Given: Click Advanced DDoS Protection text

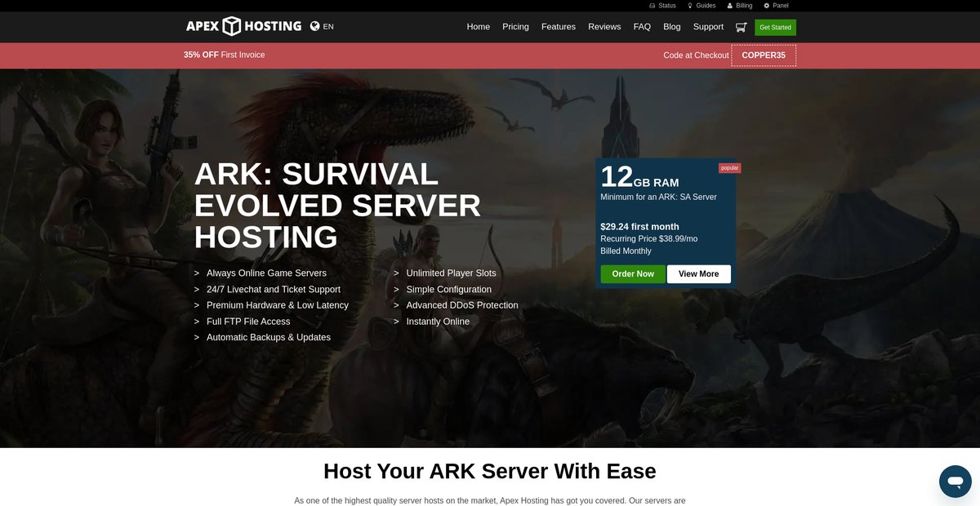Looking at the screenshot, I should pos(462,305).
